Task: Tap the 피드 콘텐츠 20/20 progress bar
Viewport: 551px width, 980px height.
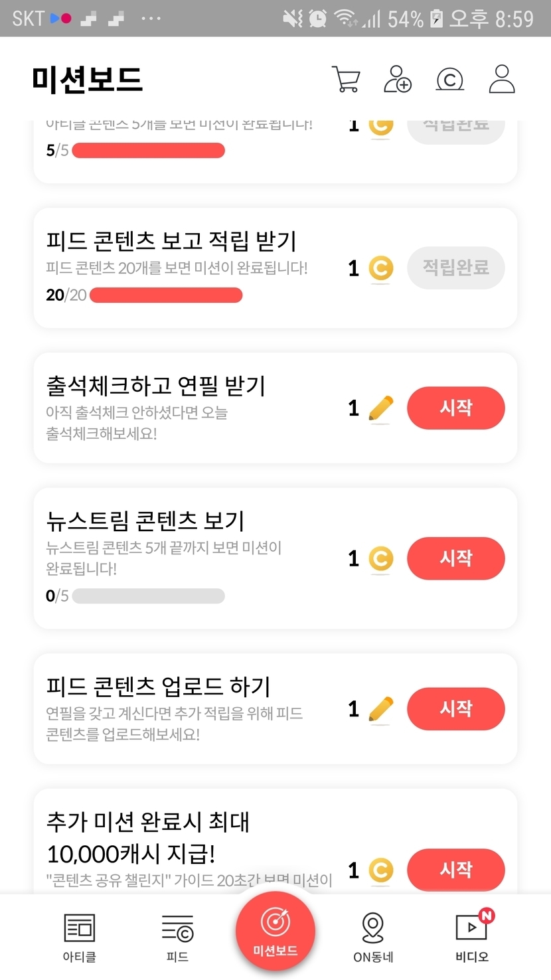Action: [x=165, y=295]
